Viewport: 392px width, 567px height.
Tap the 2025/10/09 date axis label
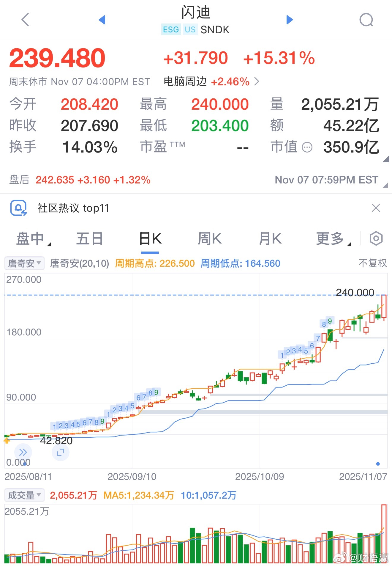coord(260,477)
